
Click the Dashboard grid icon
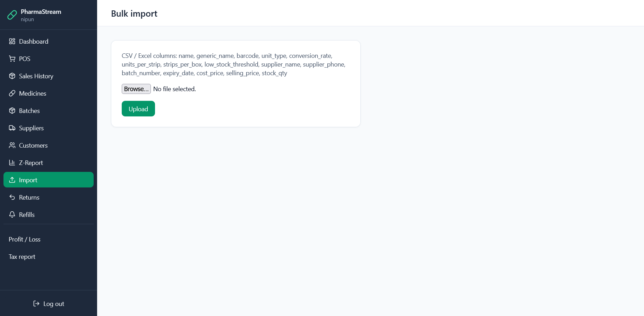(12, 41)
